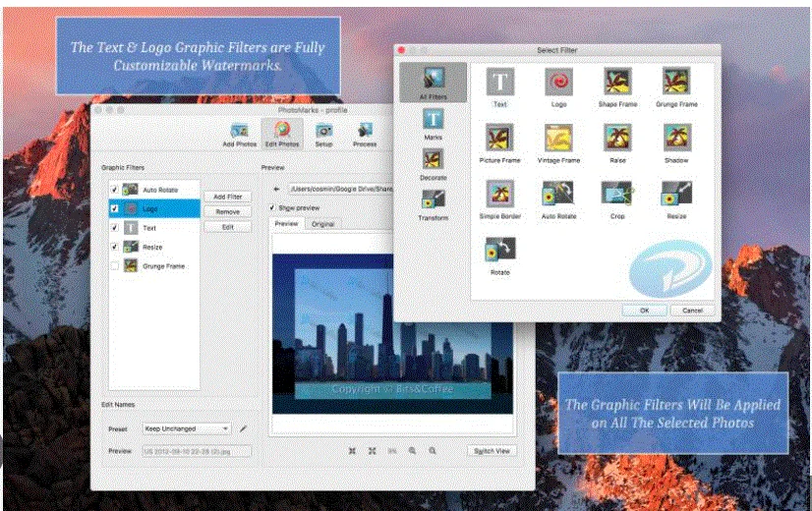Open the Add Photos toolbar section
Image resolution: width=812 pixels, height=511 pixels.
pos(239,136)
